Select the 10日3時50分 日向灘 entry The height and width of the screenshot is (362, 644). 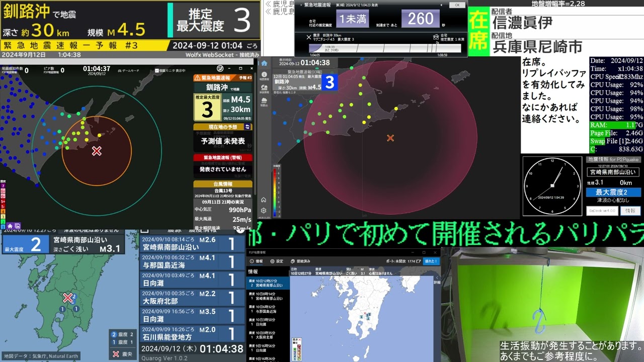point(268,322)
